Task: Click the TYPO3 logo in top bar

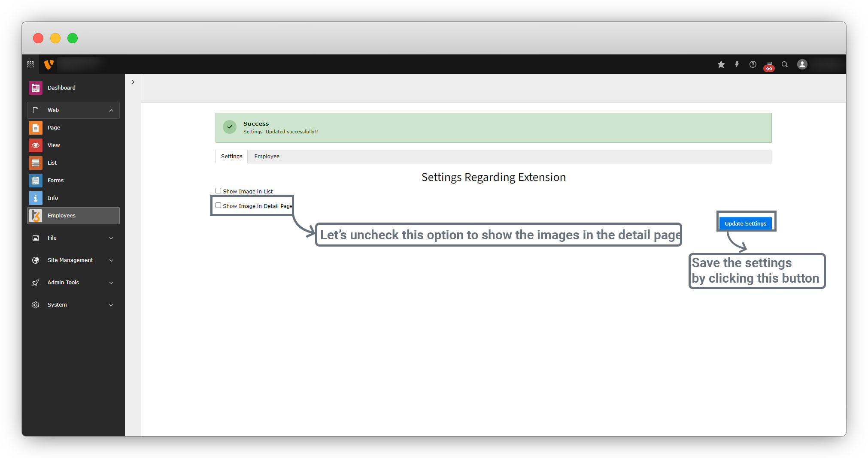Action: tap(49, 64)
